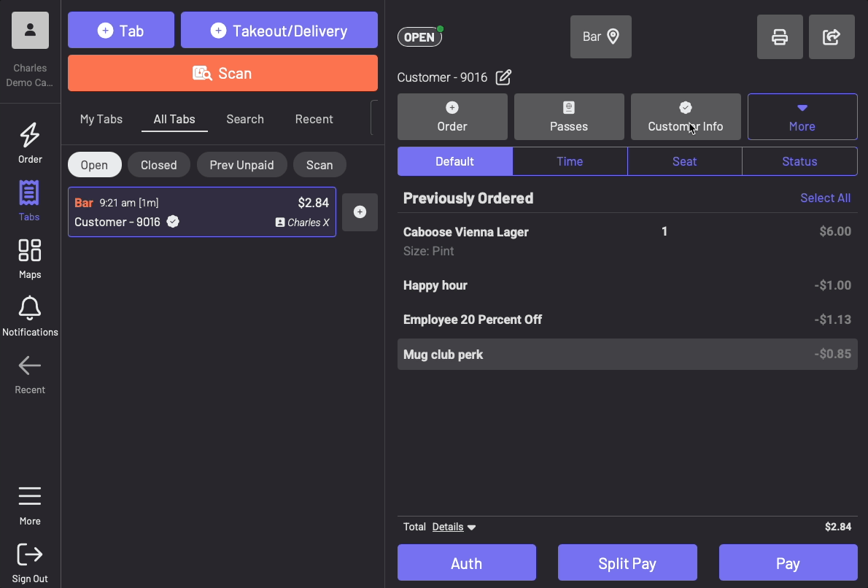This screenshot has height=588, width=868.
Task: Expand total Details breakdown
Action: (x=454, y=527)
